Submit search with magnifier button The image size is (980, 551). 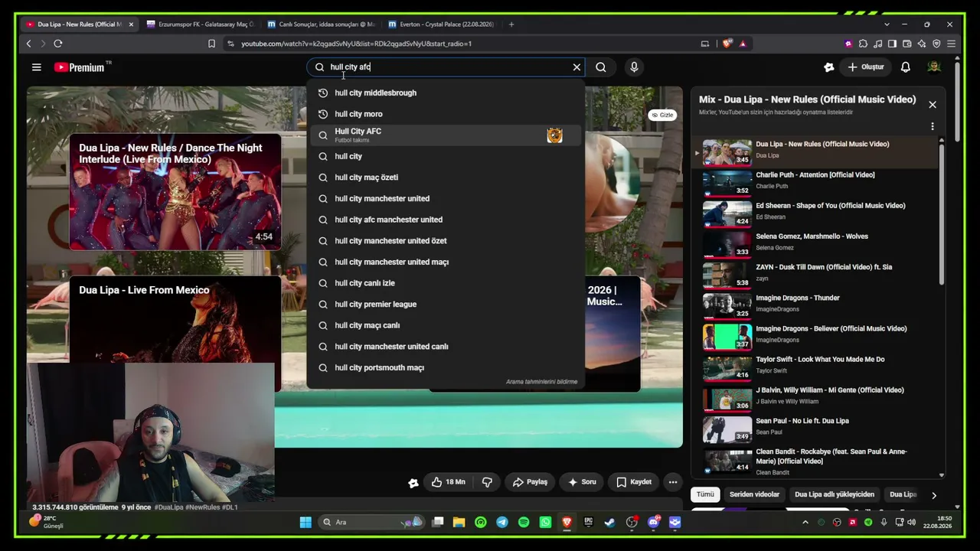click(601, 67)
